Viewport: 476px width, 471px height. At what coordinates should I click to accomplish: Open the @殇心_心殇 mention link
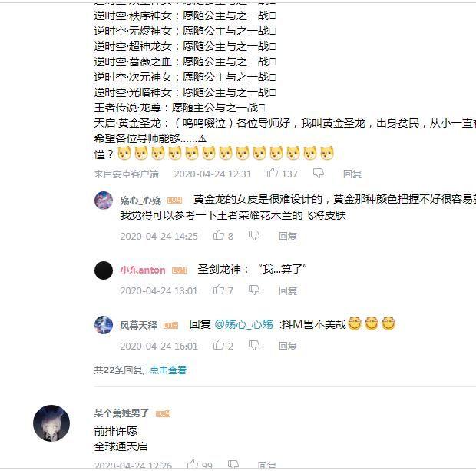[x=244, y=324]
